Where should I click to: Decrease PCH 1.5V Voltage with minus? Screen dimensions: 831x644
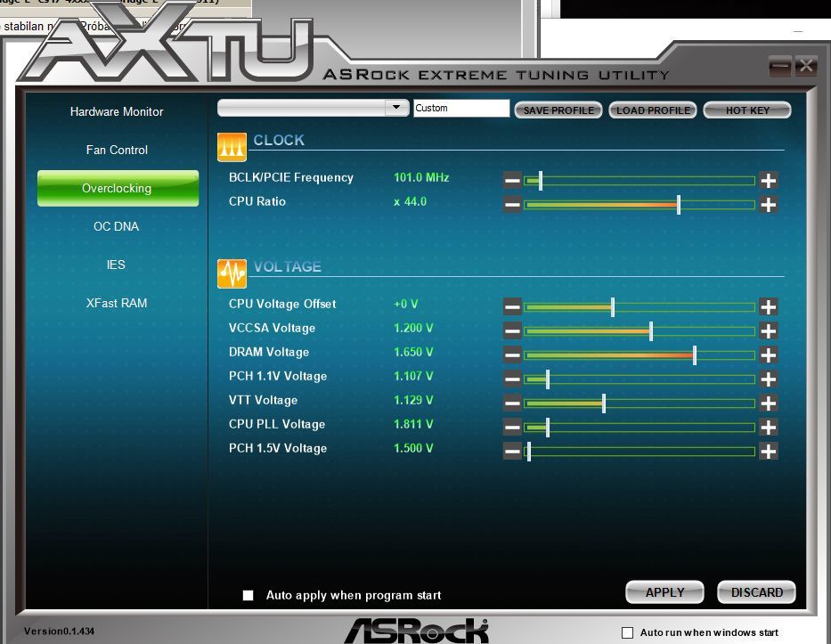point(512,451)
